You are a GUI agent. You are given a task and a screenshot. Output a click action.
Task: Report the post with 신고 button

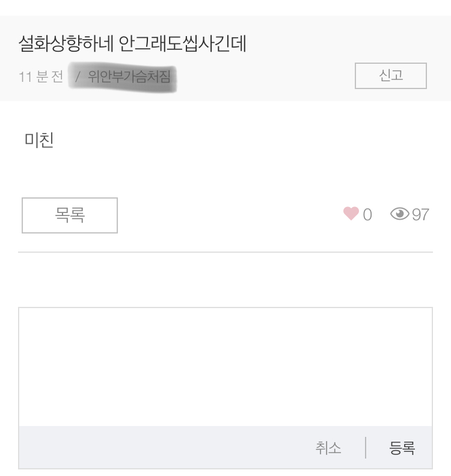pos(391,76)
